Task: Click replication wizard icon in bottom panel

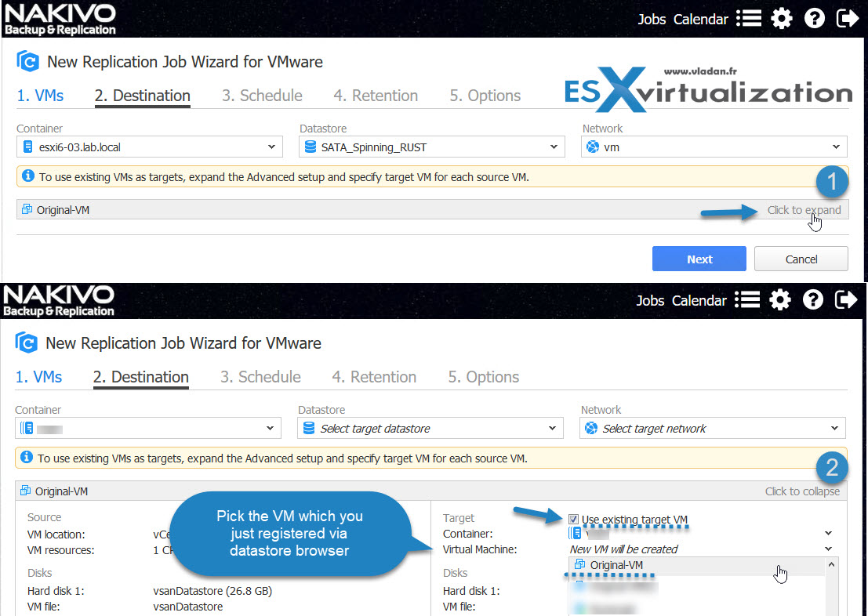Action: (x=26, y=342)
